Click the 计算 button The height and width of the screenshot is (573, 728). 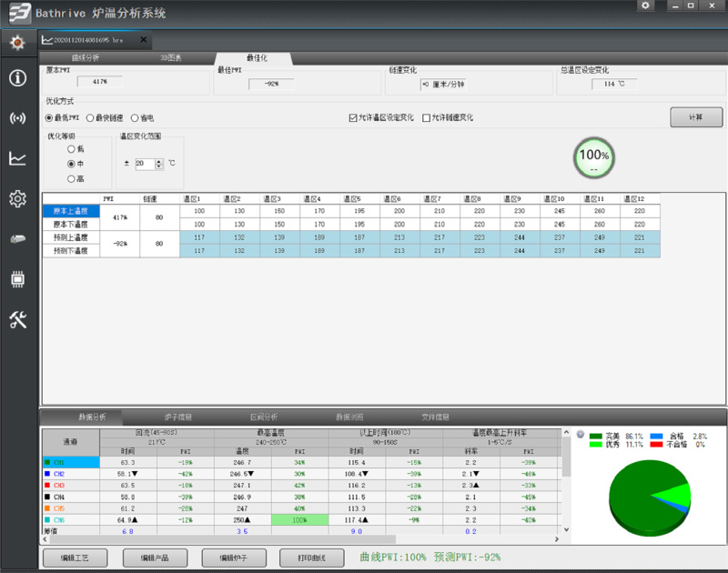coord(695,117)
